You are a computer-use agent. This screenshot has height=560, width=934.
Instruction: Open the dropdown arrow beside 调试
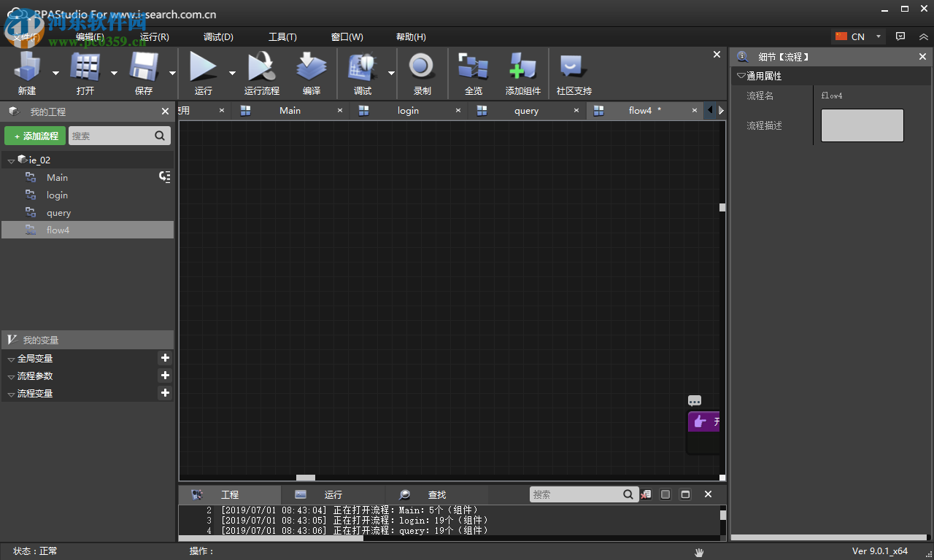[391, 73]
